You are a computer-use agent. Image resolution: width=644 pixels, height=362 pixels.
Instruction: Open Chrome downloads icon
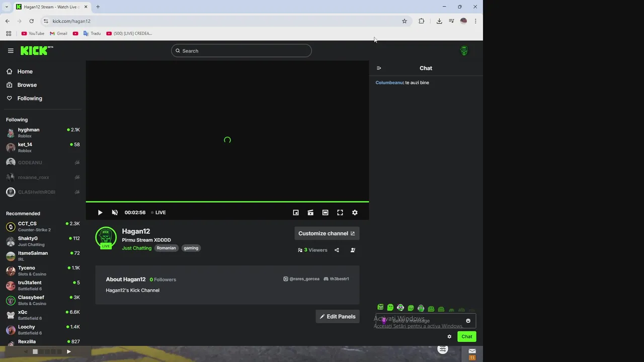pyautogui.click(x=439, y=21)
